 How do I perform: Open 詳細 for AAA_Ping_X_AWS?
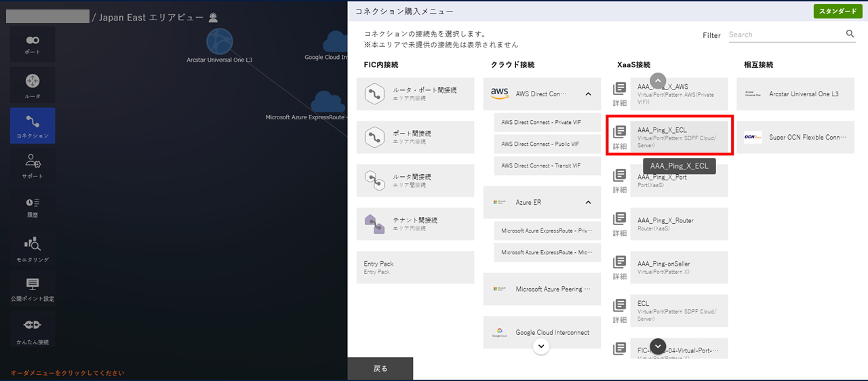click(x=620, y=94)
